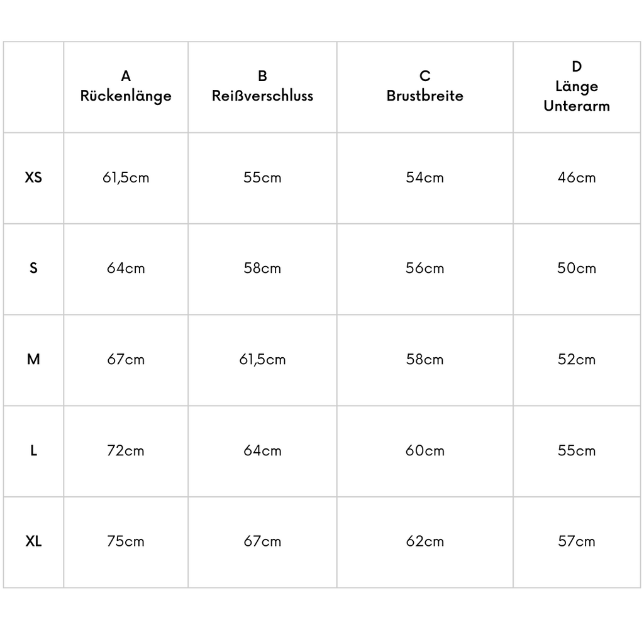This screenshot has width=644, height=644.
Task: Select the S size row label
Action: pyautogui.click(x=33, y=268)
